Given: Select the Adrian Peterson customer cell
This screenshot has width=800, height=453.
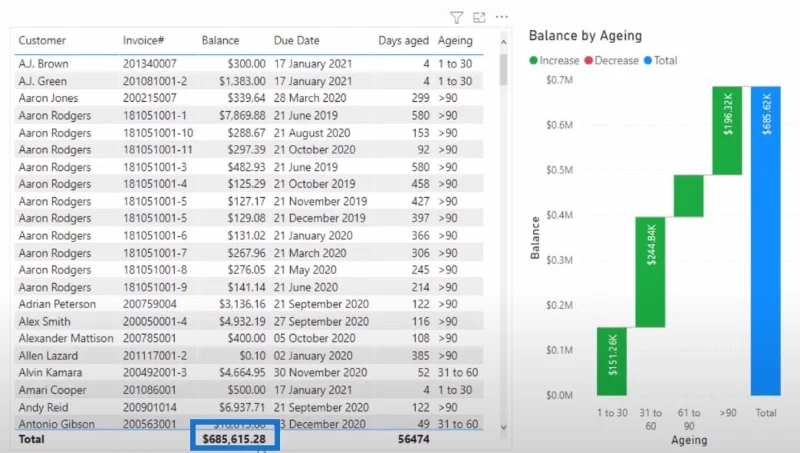Looking at the screenshot, I should [57, 304].
